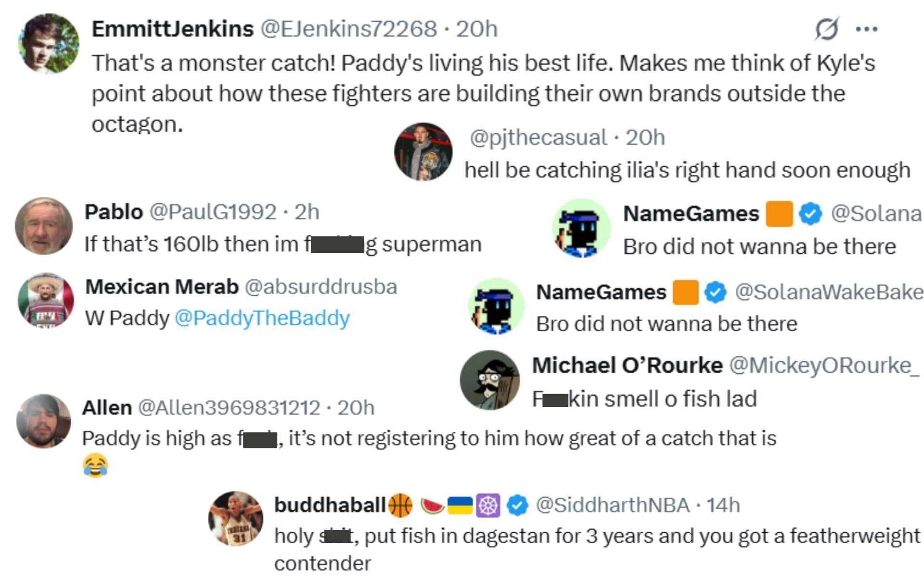Click Allen's profile photo

click(x=43, y=421)
